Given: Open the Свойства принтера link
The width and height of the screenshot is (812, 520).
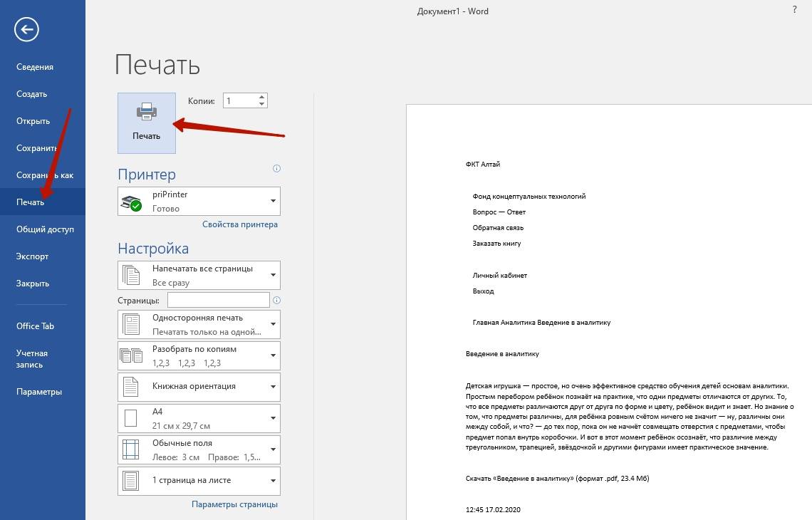Looking at the screenshot, I should (x=240, y=224).
